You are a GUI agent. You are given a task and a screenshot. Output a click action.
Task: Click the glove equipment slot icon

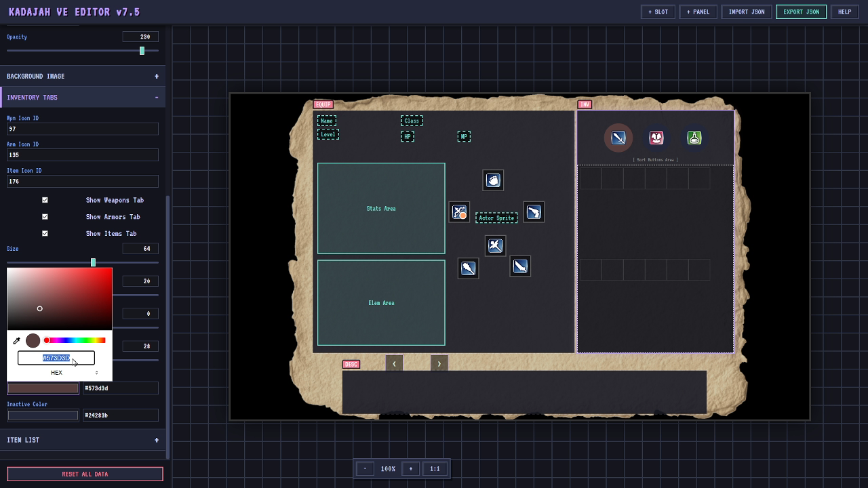493,180
